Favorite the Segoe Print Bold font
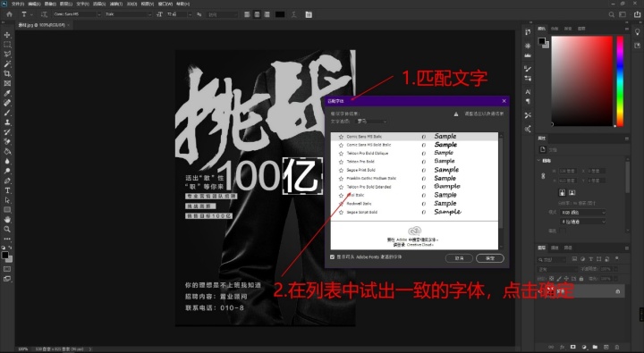 click(x=341, y=170)
